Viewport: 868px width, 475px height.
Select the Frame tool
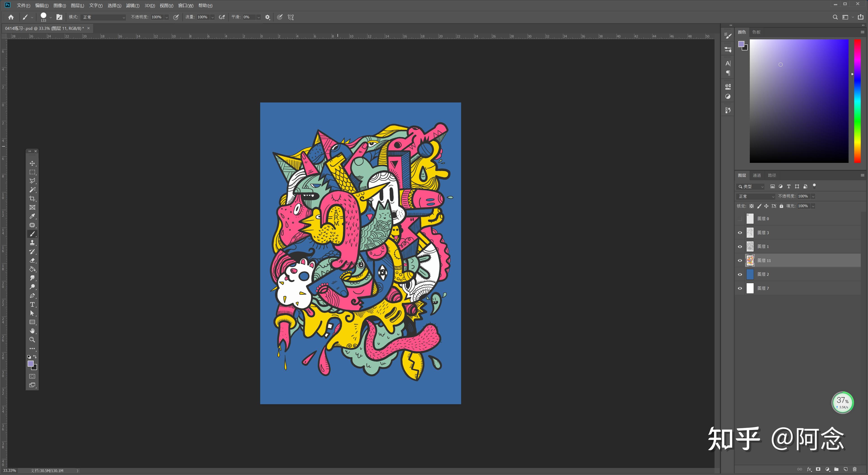pos(32,207)
